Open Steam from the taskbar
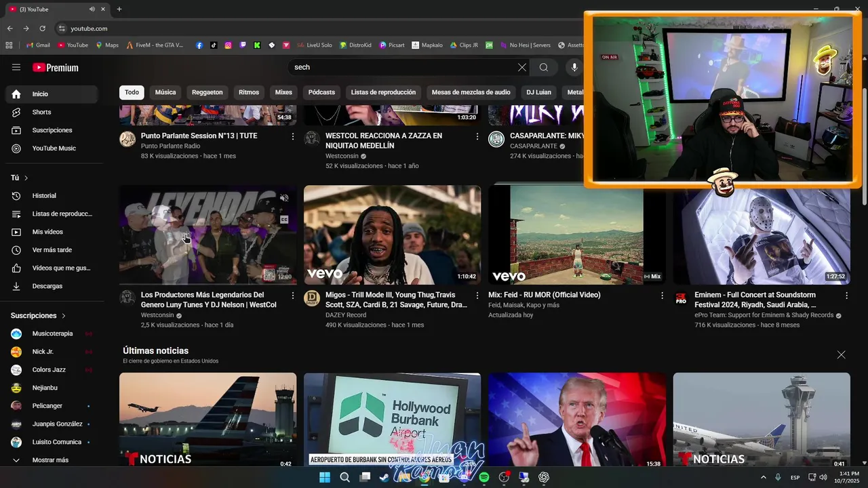 (384, 477)
